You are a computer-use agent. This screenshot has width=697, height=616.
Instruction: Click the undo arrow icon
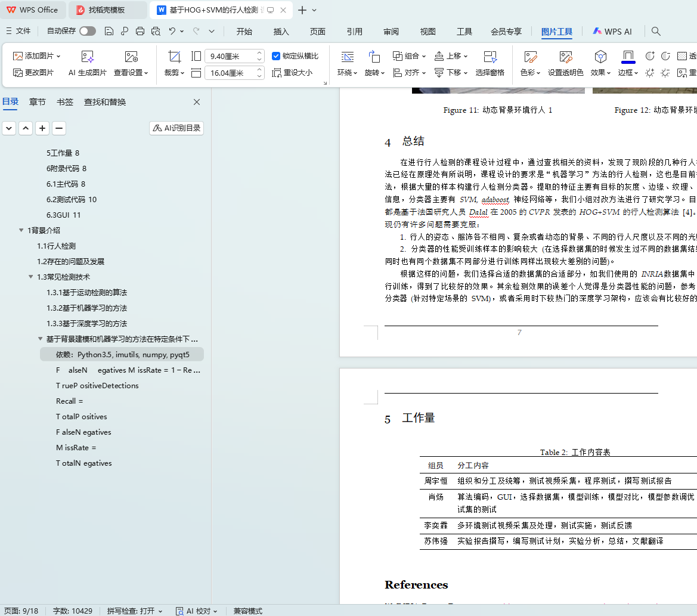[x=172, y=31]
